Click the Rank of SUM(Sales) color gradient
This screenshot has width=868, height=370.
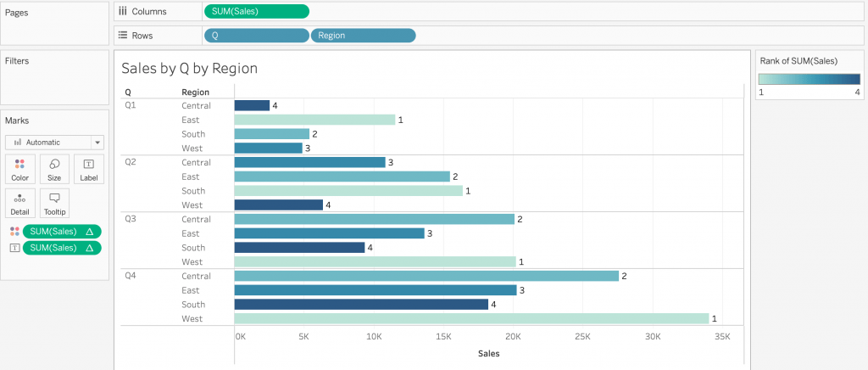pyautogui.click(x=809, y=79)
